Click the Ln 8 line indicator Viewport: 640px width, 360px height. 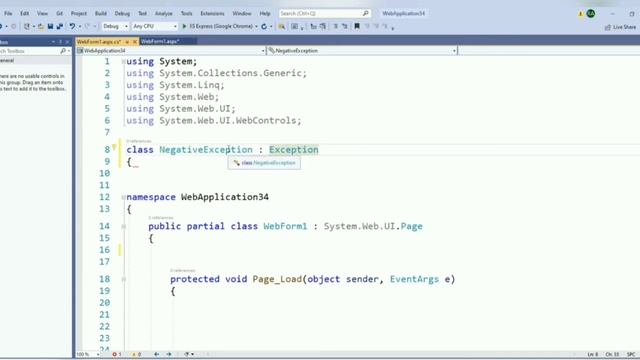(593, 354)
